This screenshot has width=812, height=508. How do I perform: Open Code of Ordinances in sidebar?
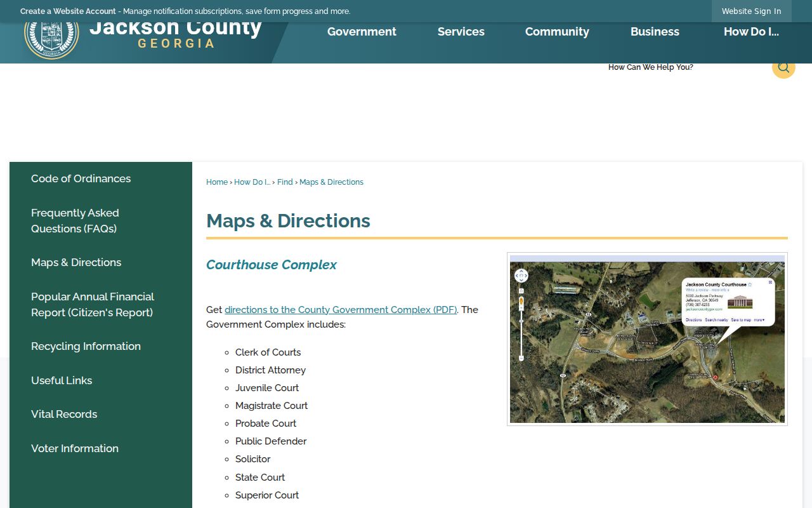click(x=81, y=179)
